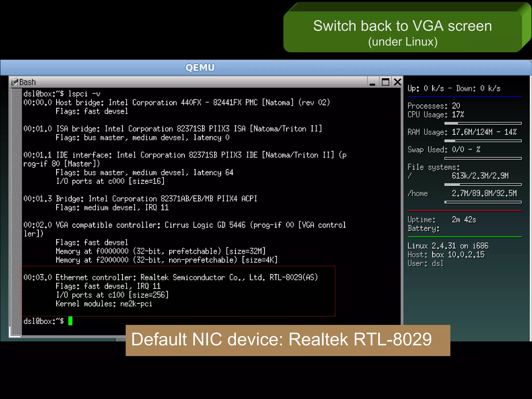Click the 'Flags: fast devsel, IRQ 11' line
The width and height of the screenshot is (532, 399).
pos(108,286)
